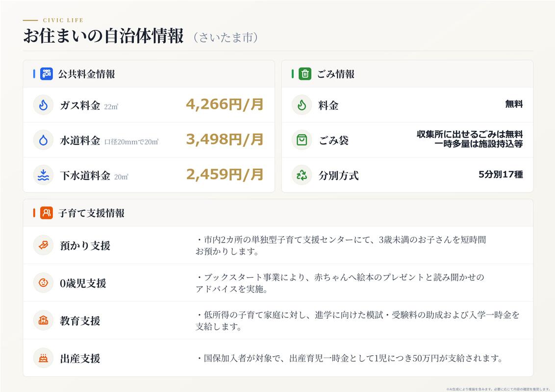The height and width of the screenshot is (392, 555).
Task: Click the school building icon for 教育支援
Action: (x=43, y=320)
